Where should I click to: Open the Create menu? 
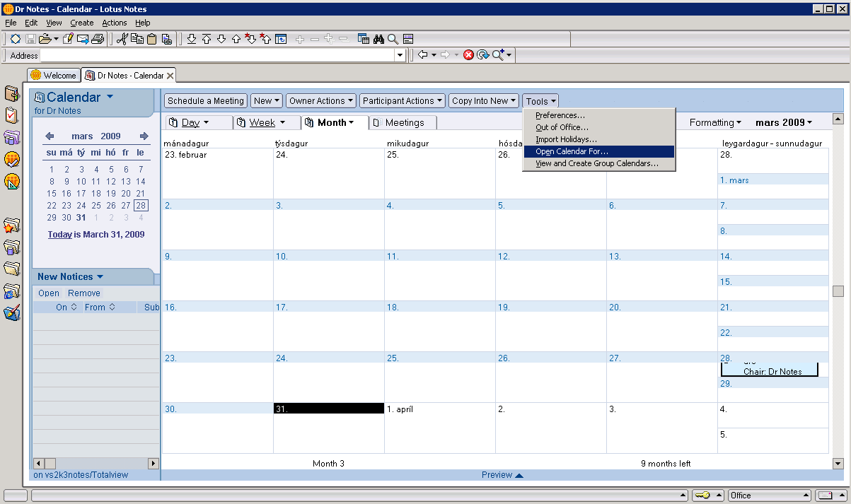pos(82,23)
